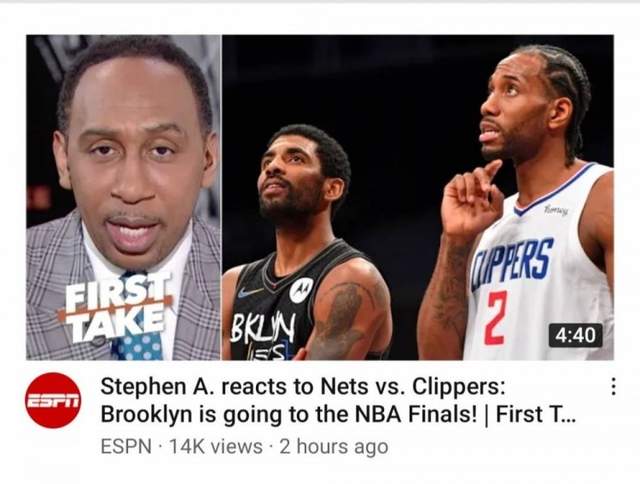Open the ESPN channel name below title

click(126, 446)
